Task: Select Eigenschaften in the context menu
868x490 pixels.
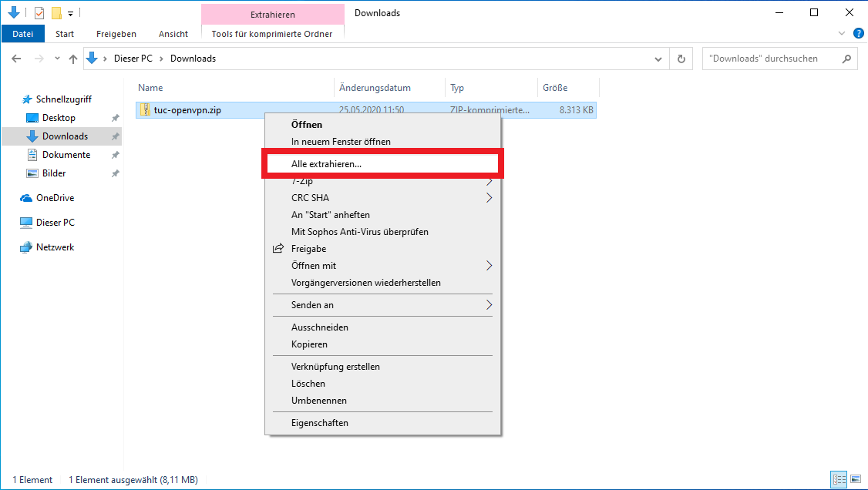Action: click(319, 423)
